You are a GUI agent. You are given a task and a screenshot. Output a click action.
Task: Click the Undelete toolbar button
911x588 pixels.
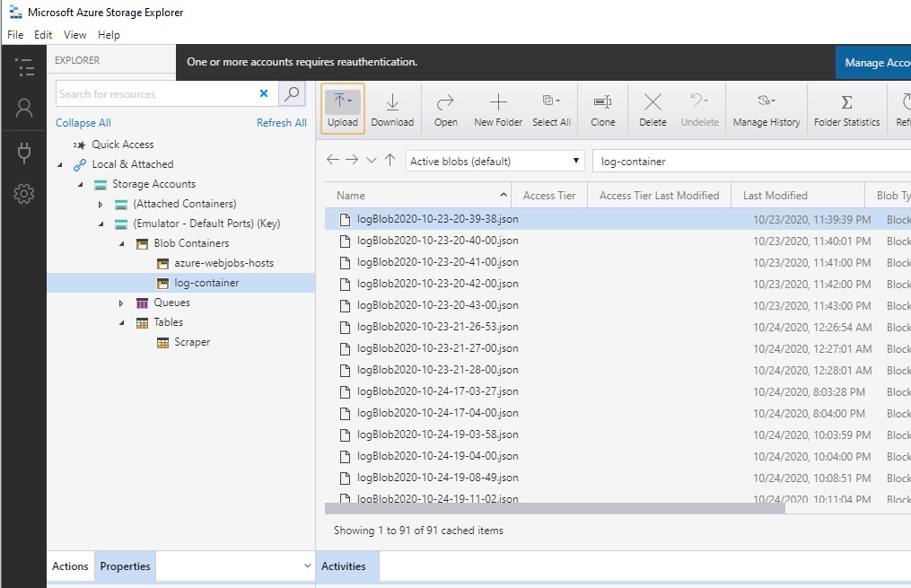[x=699, y=109]
